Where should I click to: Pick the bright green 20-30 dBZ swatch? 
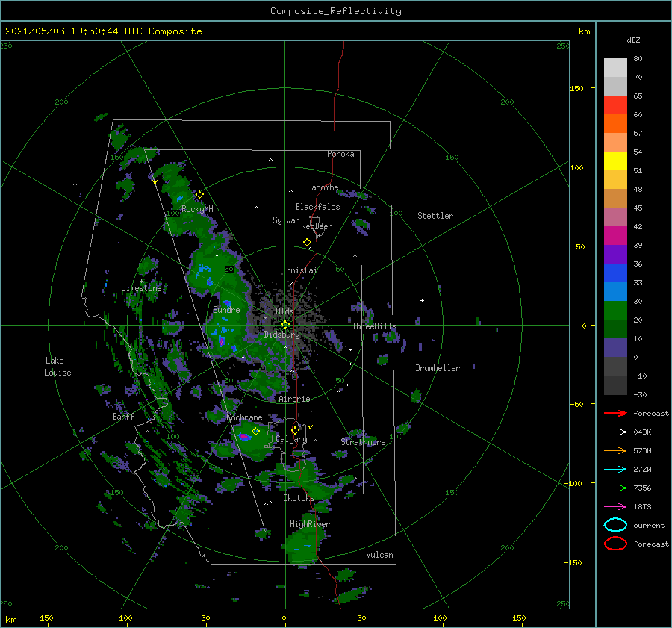tap(615, 311)
